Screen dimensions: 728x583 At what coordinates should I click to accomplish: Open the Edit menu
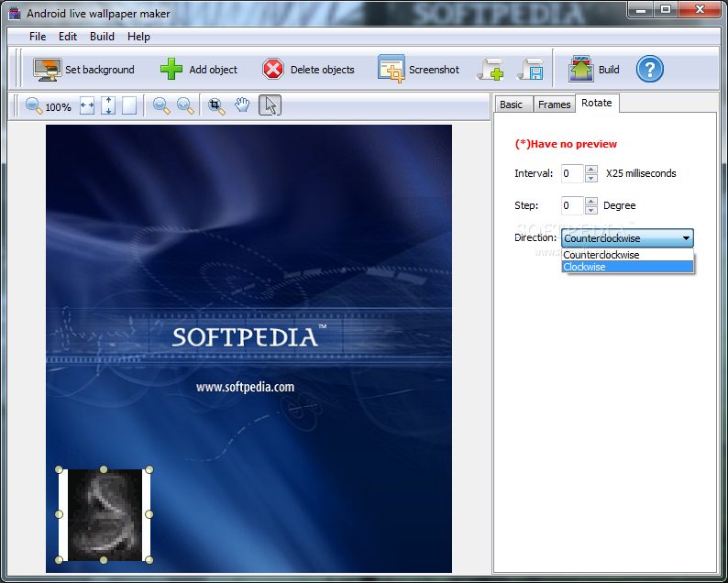68,36
